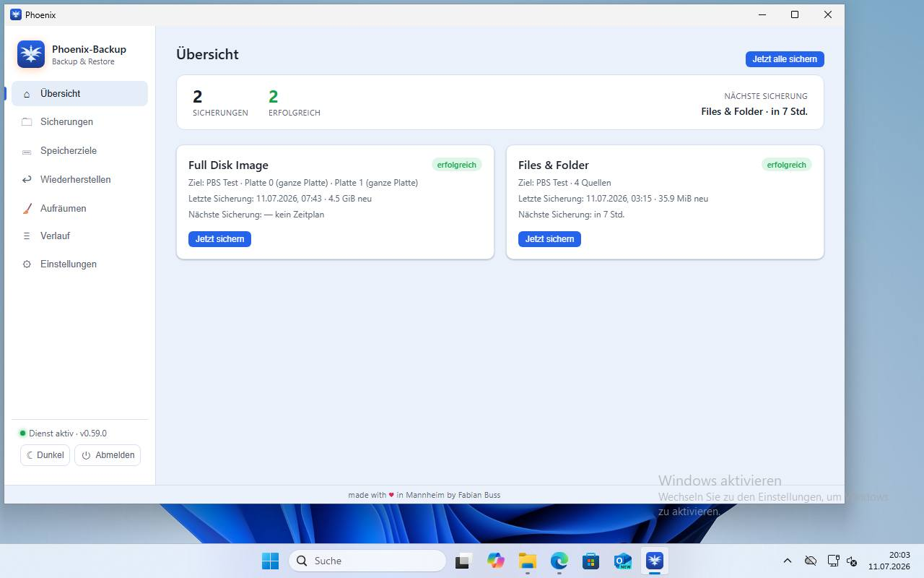924x578 pixels.
Task: Click the green Dienst aktiv status dot
Action: pos(22,433)
